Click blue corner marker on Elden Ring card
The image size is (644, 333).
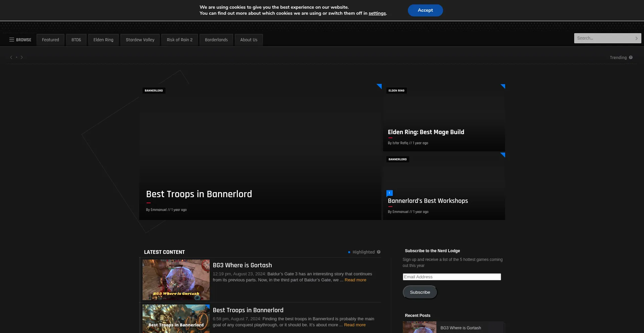coord(503,86)
